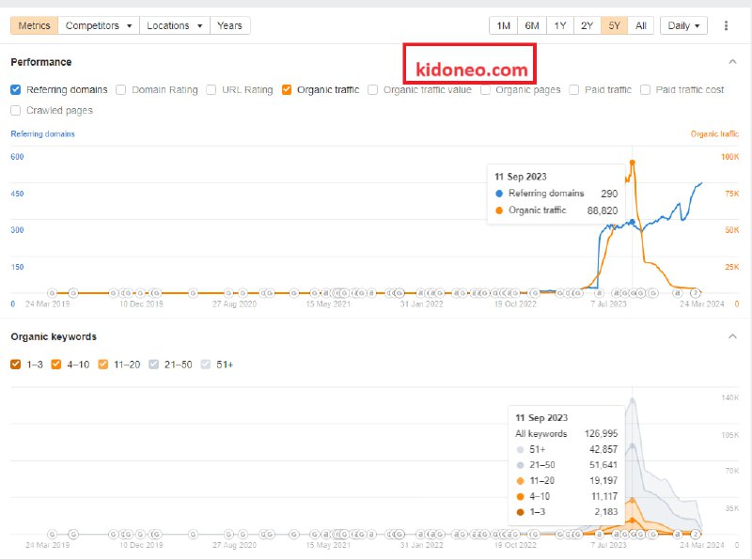The height and width of the screenshot is (560, 752).
Task: Click the 11 Sep 2023 date in Performance tooltip
Action: (521, 177)
